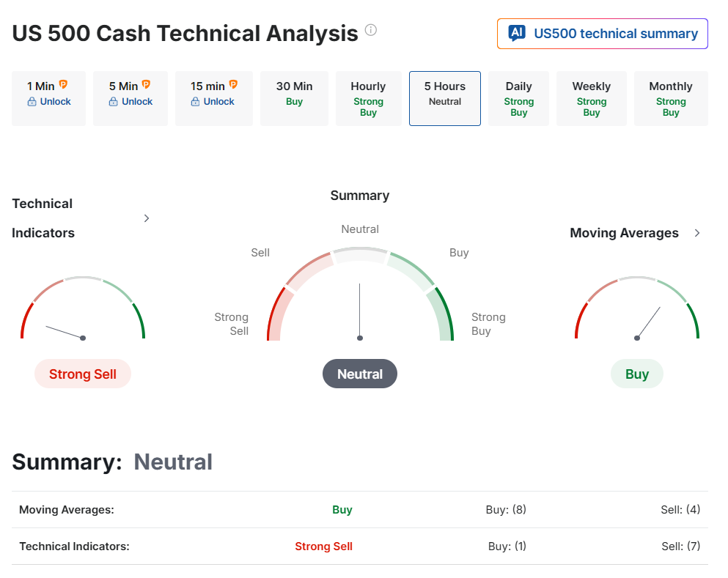Switch to the Weekly timeframe tab

pyautogui.click(x=592, y=98)
